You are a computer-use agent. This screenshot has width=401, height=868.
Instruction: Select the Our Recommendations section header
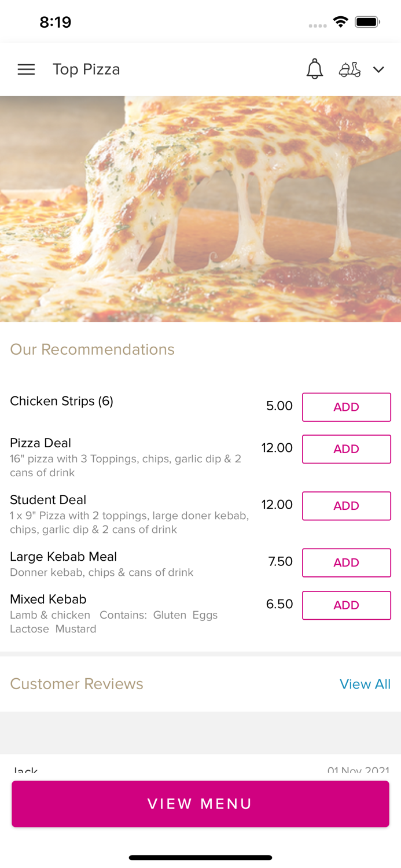(92, 350)
